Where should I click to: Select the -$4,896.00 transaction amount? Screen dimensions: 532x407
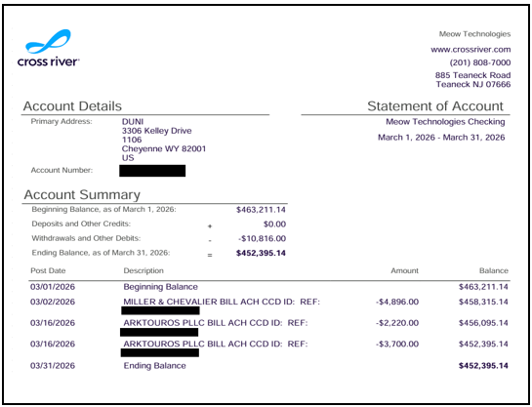[397, 302]
